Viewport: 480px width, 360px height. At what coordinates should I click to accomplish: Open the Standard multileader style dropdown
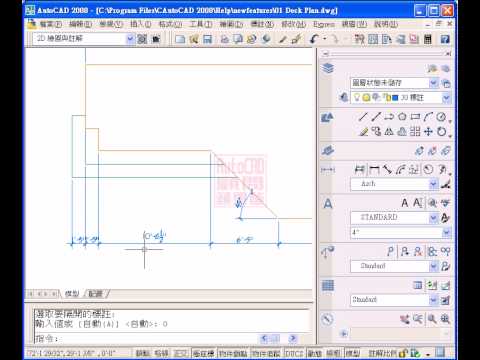tap(433, 266)
